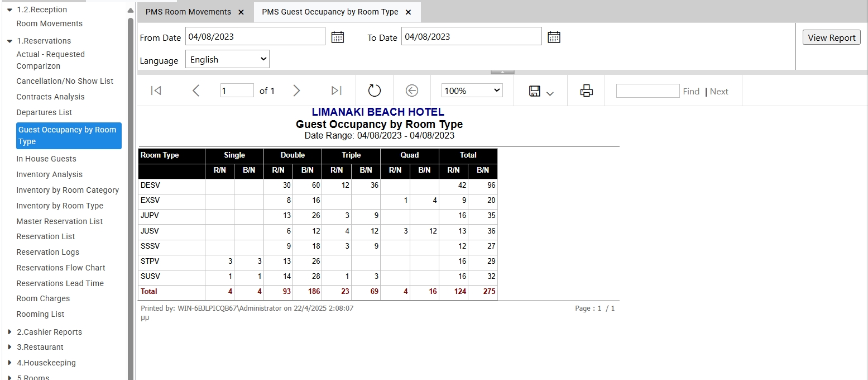
Task: Open Reservation List report
Action: click(x=46, y=236)
